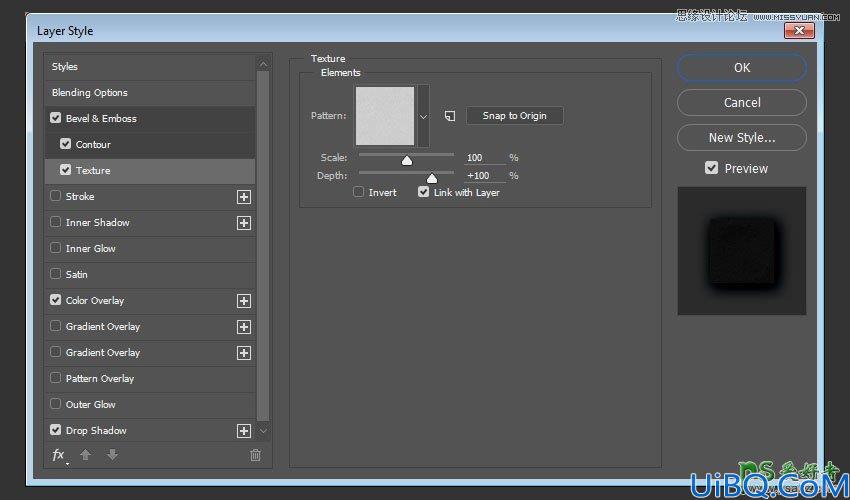Select the Styles section

(65, 67)
